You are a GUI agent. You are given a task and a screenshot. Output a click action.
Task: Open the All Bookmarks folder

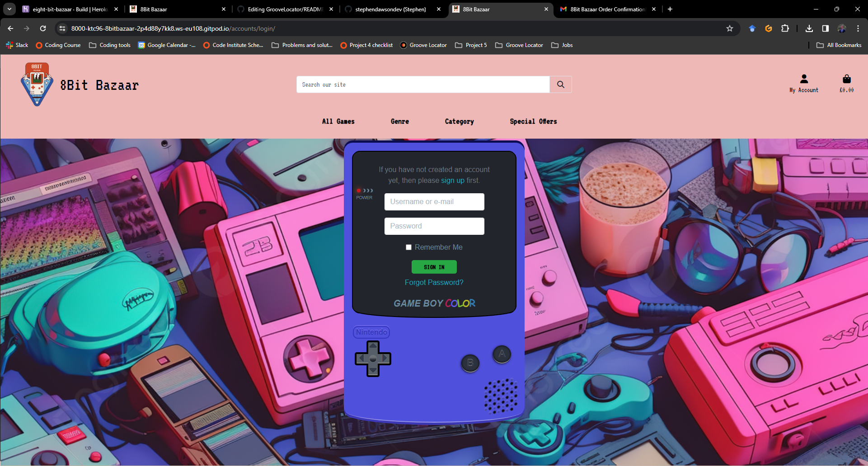(839, 45)
